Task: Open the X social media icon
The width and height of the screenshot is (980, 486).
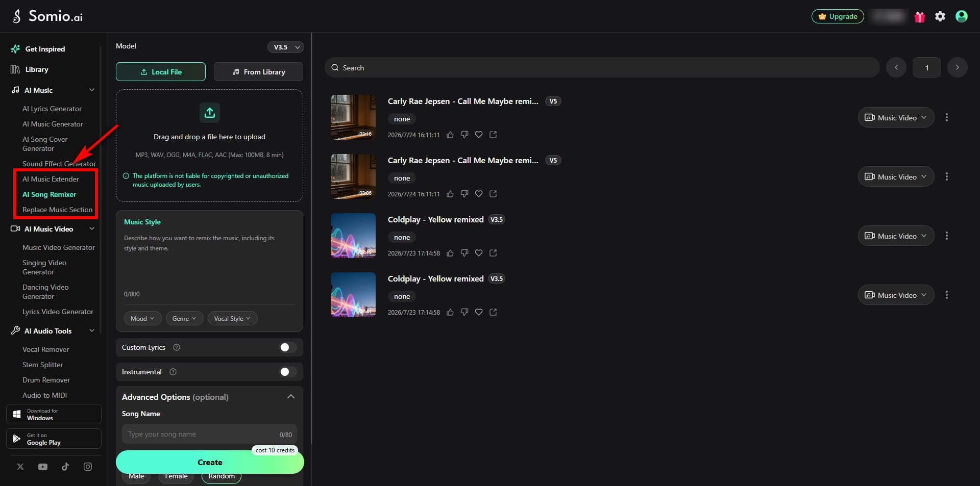Action: pos(20,467)
